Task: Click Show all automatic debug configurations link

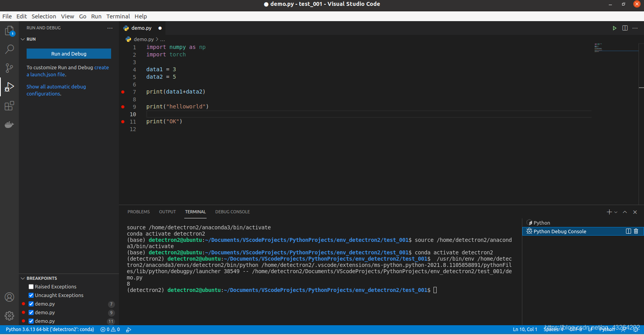Action: coord(56,90)
